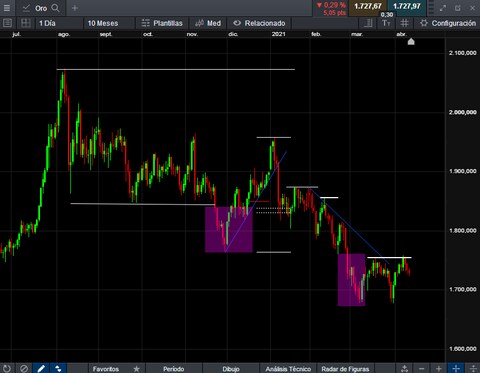Select the pencil drawing tool
Image resolution: width=480 pixels, height=373 pixels.
(x=41, y=368)
